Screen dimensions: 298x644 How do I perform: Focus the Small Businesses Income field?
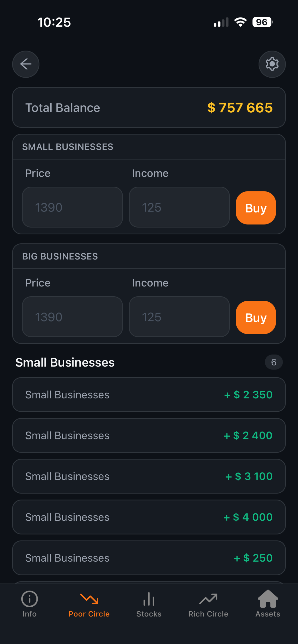pos(179,207)
